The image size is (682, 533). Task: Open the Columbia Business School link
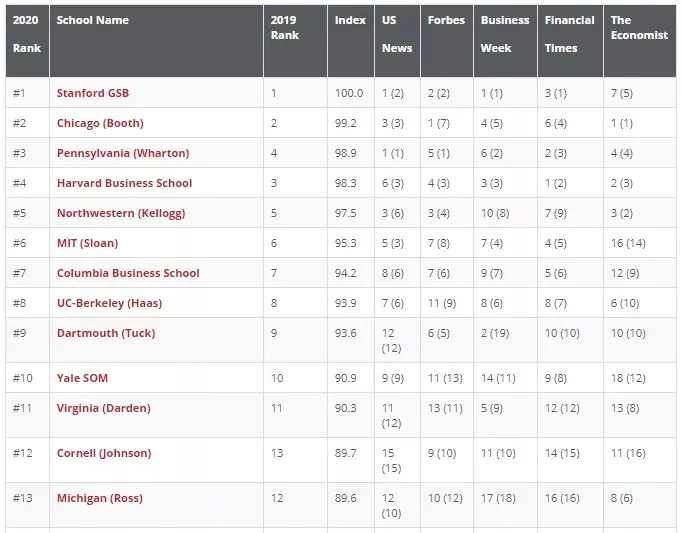coord(128,273)
